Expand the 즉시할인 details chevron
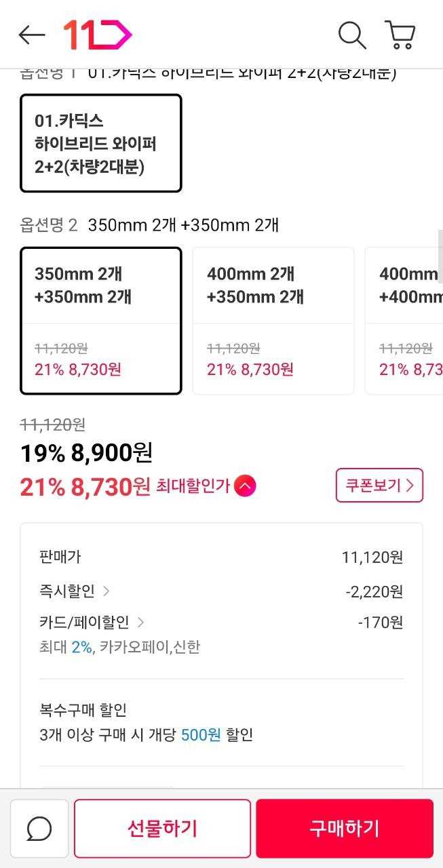Screen dimensions: 443x868 coord(106,591)
